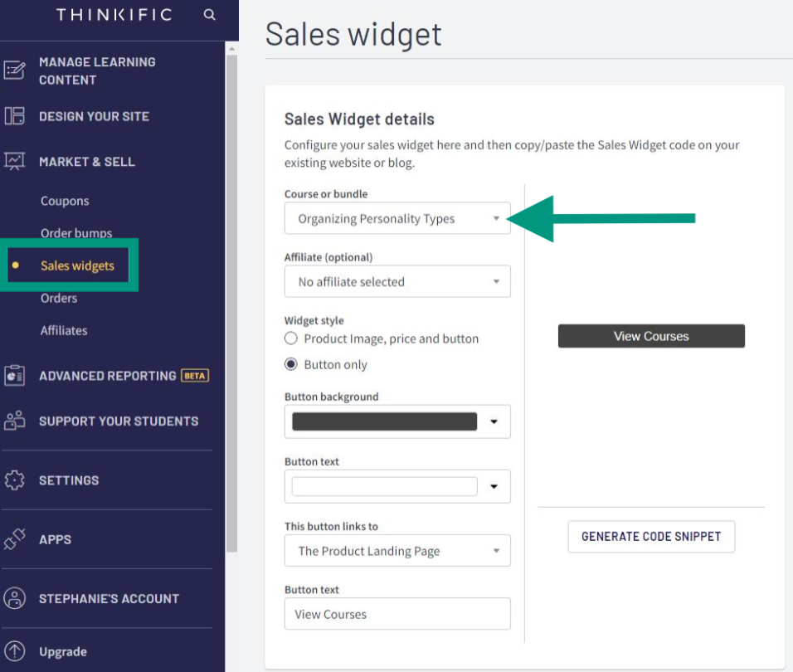Screen dimensions: 793x672
Task: Click the Support Your Students people icon
Action: 15,421
